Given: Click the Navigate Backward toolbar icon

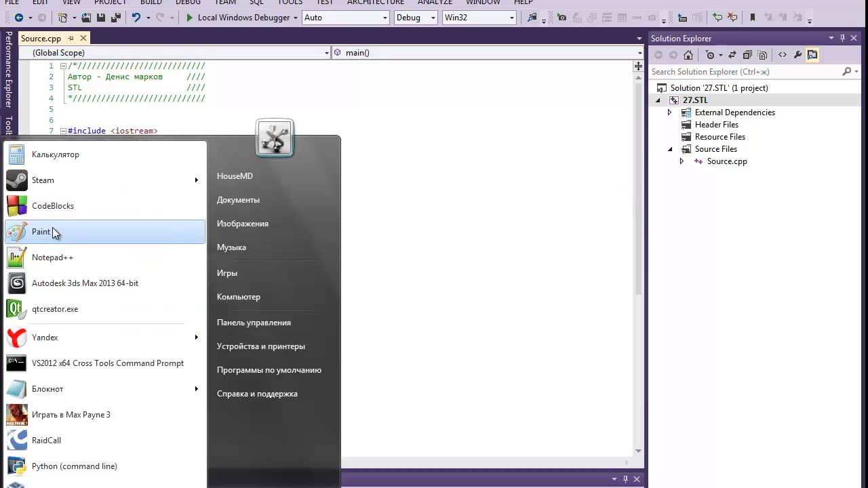Looking at the screenshot, I should click(18, 18).
